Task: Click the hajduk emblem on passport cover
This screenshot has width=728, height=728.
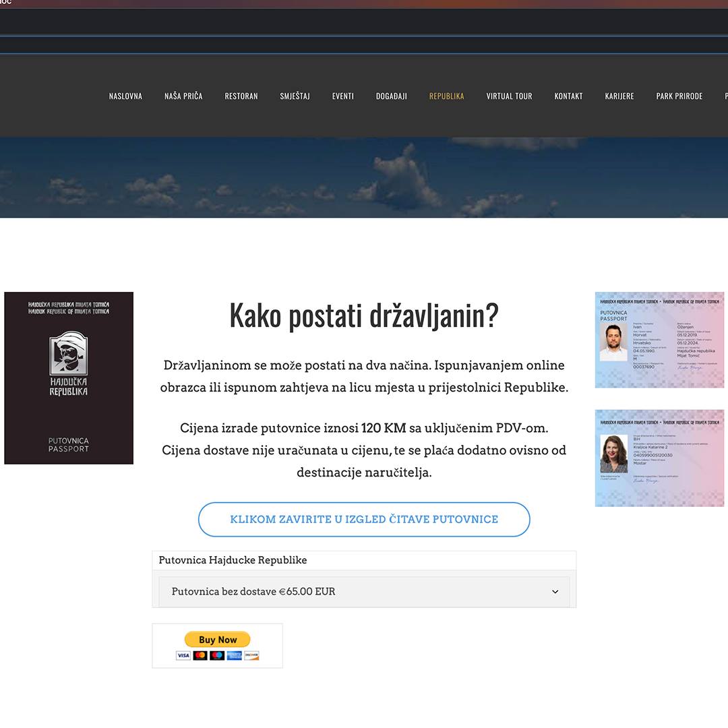Action: coord(69,353)
